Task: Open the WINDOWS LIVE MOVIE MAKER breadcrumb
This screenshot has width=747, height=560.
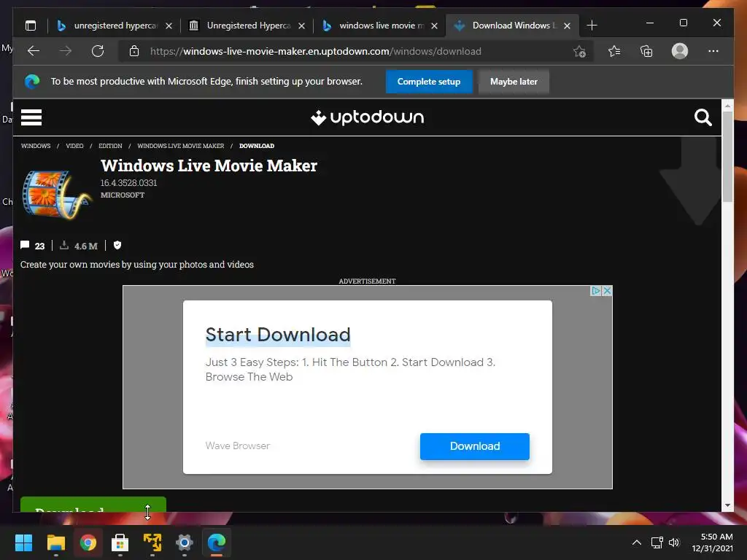Action: pos(181,146)
